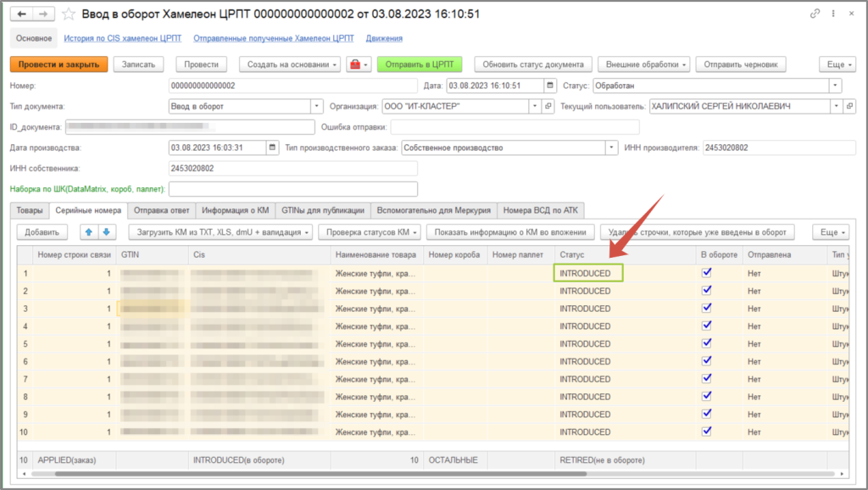Toggle В обороте checkbox in row 4
The image size is (868, 490).
pyautogui.click(x=706, y=326)
